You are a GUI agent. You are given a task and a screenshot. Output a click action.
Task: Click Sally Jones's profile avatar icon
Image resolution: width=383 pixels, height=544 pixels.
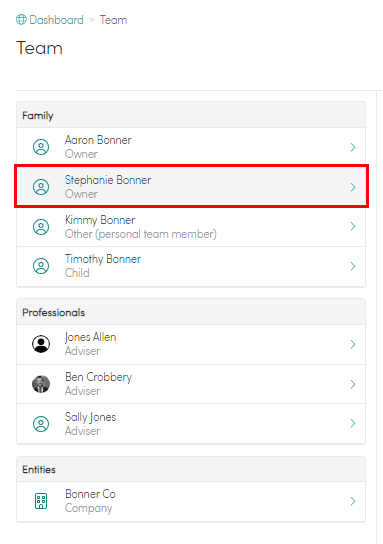coord(41,424)
